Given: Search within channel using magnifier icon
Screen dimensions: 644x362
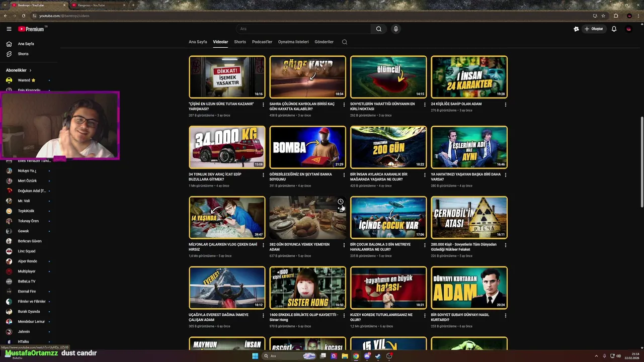Looking at the screenshot, I should coord(345,42).
